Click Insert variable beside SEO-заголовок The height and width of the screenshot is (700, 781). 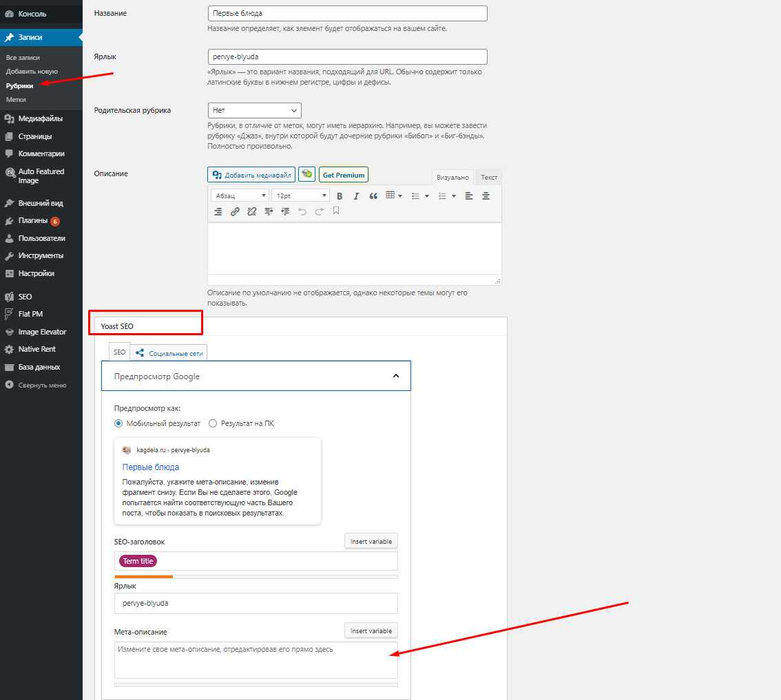coord(371,542)
